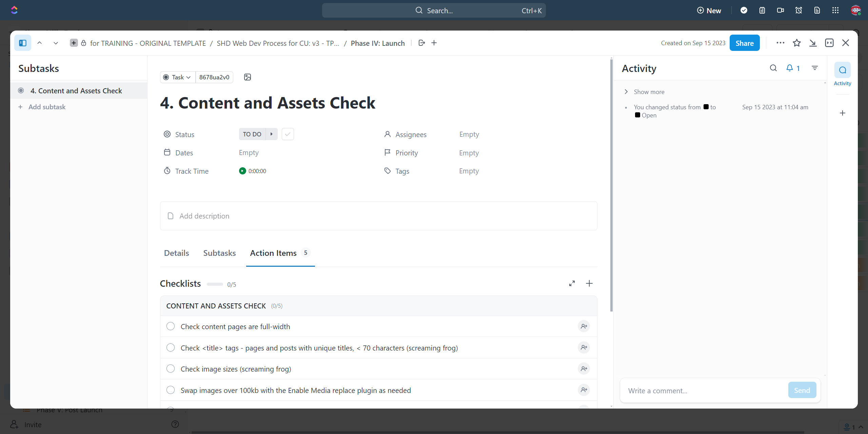Search activity with the magnifier icon
The height and width of the screenshot is (434, 868).
773,68
